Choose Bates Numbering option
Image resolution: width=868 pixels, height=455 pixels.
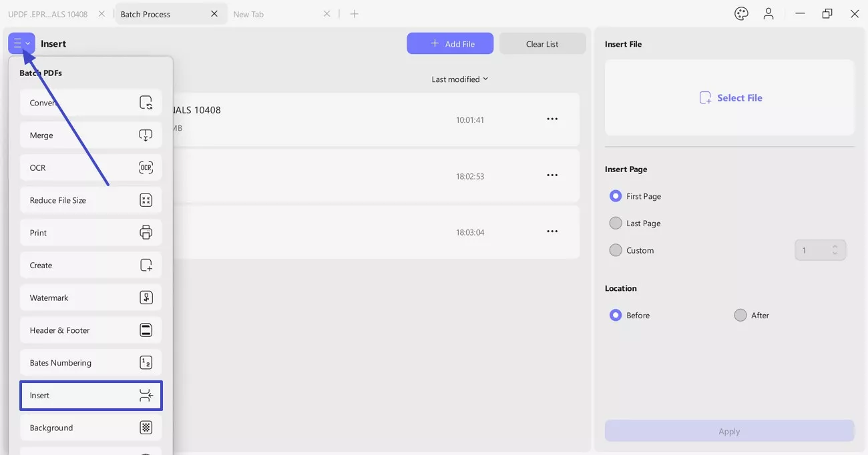point(91,363)
